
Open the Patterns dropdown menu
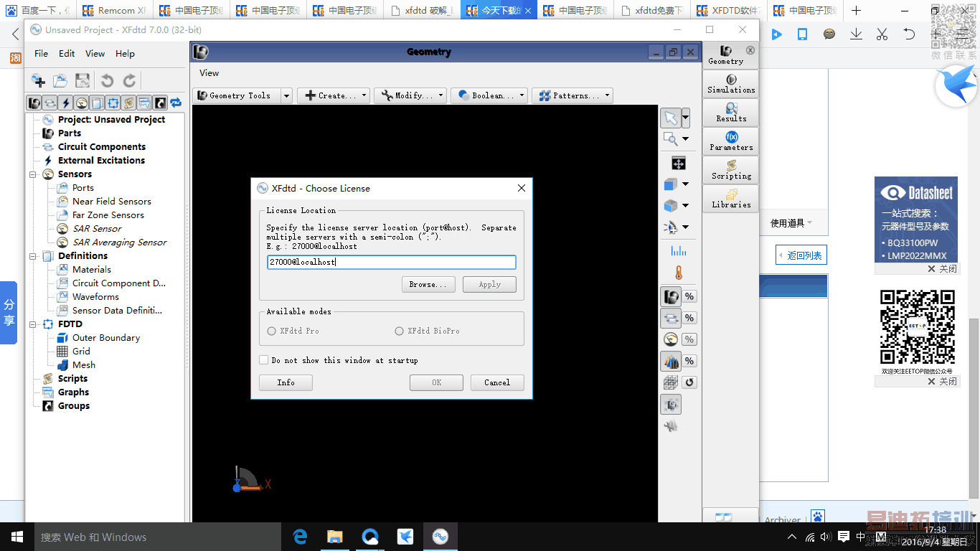[573, 95]
